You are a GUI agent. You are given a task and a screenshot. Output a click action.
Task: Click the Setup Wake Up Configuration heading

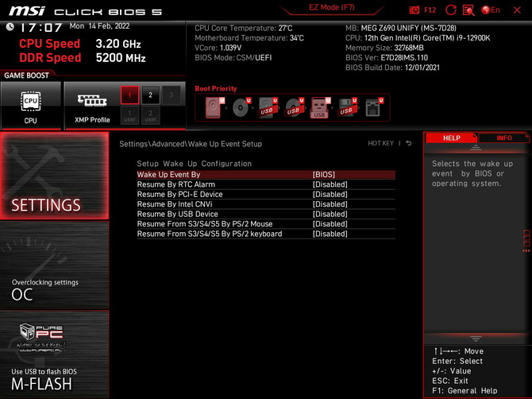coord(194,164)
